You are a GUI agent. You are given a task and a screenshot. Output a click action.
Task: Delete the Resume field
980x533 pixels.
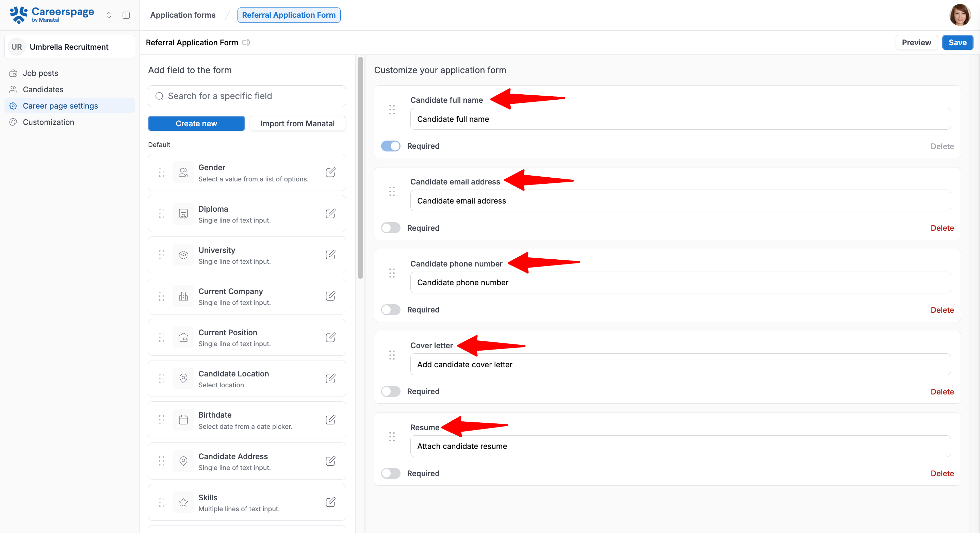[942, 474]
